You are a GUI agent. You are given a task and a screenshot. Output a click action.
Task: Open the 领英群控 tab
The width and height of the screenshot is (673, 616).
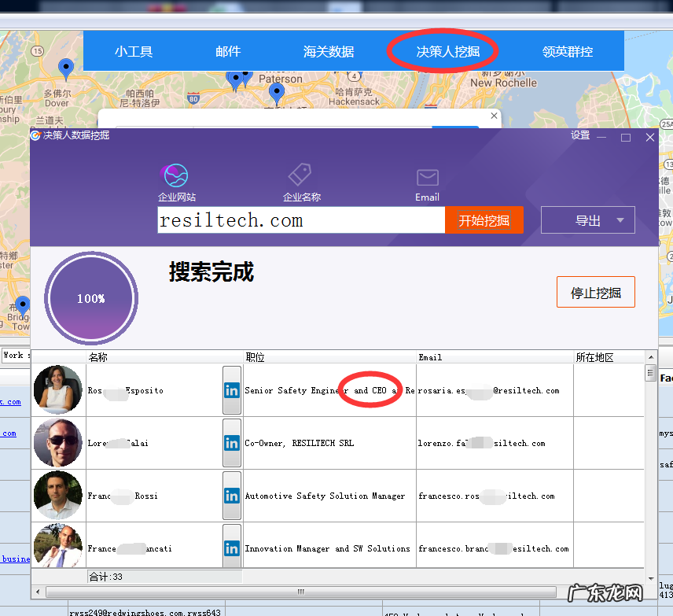567,52
